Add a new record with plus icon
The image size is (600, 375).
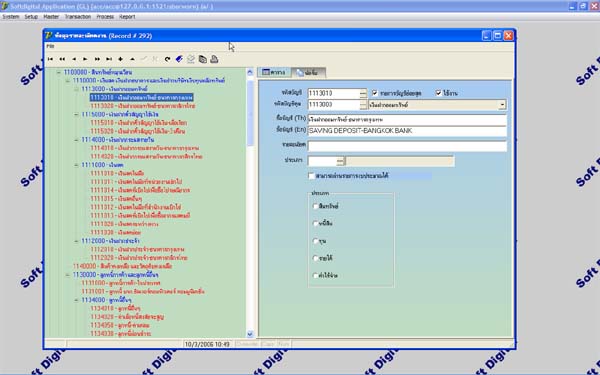pyautogui.click(x=120, y=59)
